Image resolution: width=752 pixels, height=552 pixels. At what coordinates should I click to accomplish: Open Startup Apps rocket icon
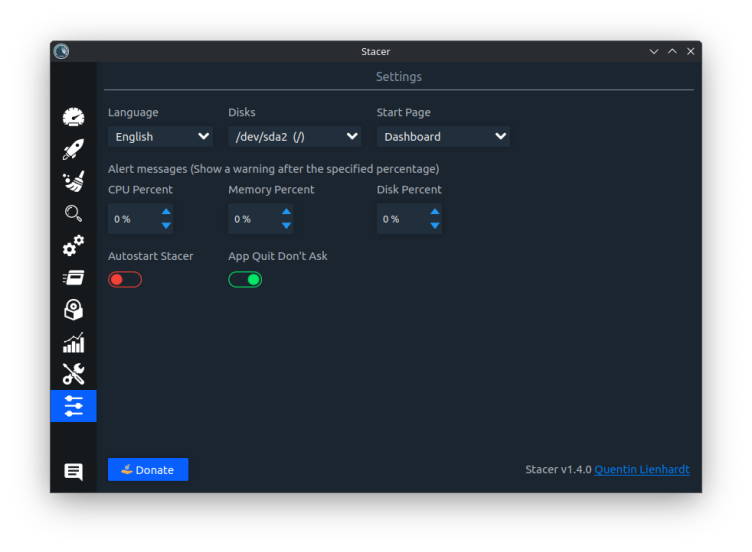click(x=73, y=150)
